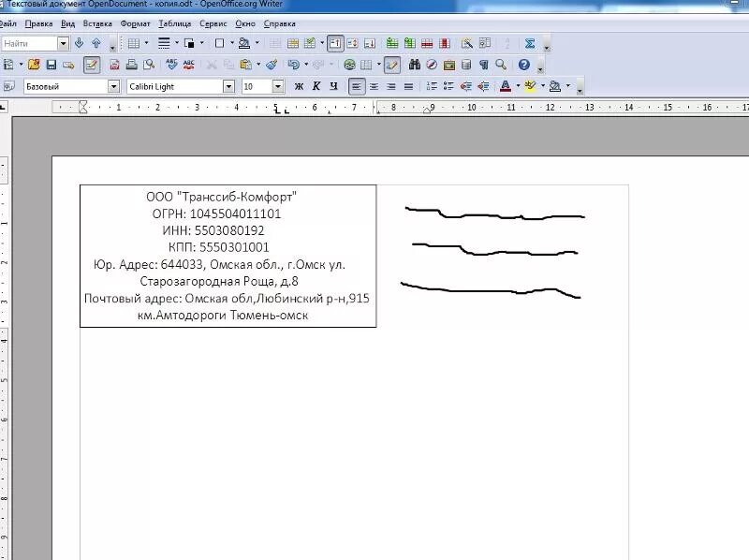This screenshot has height=560, width=749.
Task: Click the split cells icon
Action: point(292,43)
